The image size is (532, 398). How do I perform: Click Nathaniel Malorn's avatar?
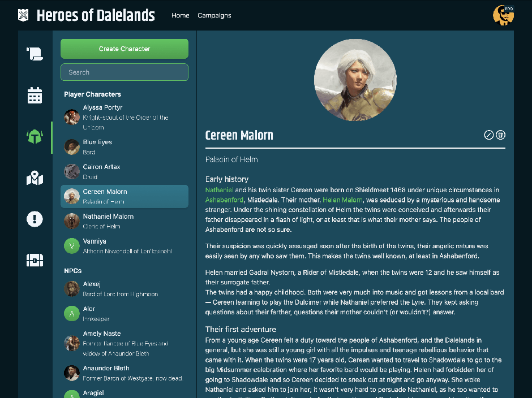pos(71,221)
